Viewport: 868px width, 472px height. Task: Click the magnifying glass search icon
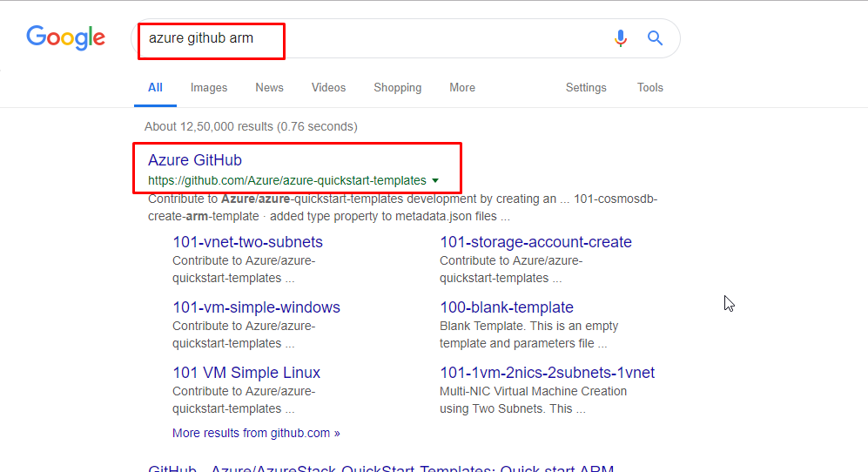point(655,38)
